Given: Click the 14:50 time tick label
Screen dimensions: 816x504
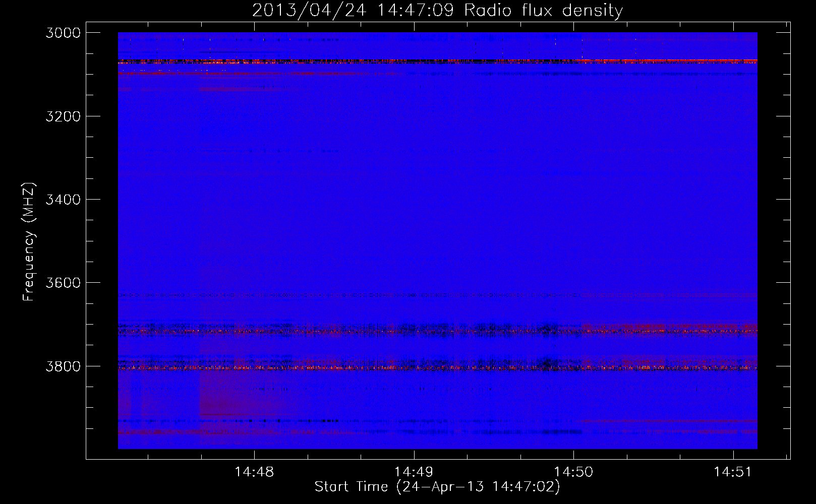Looking at the screenshot, I should point(573,472).
